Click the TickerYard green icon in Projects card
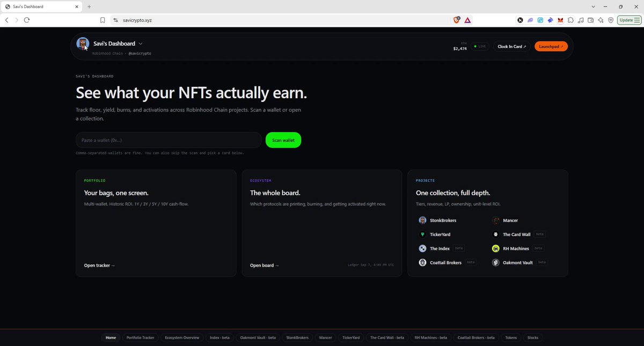 click(x=422, y=234)
